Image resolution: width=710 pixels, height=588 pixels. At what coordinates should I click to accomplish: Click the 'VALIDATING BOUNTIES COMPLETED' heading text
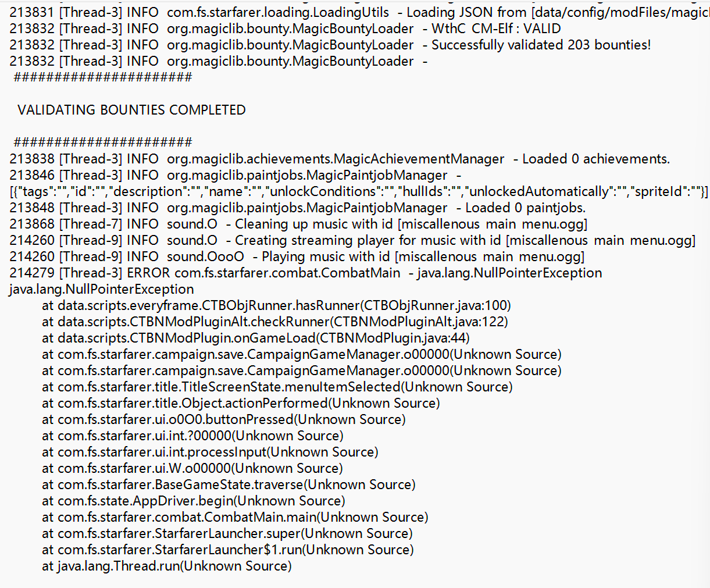pyautogui.click(x=131, y=110)
